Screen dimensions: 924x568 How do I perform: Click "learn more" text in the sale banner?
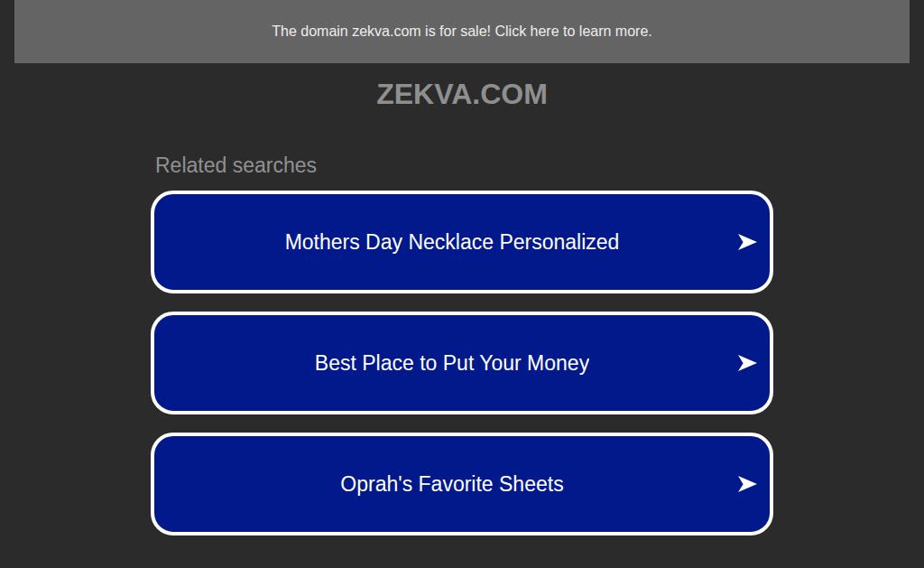click(614, 31)
